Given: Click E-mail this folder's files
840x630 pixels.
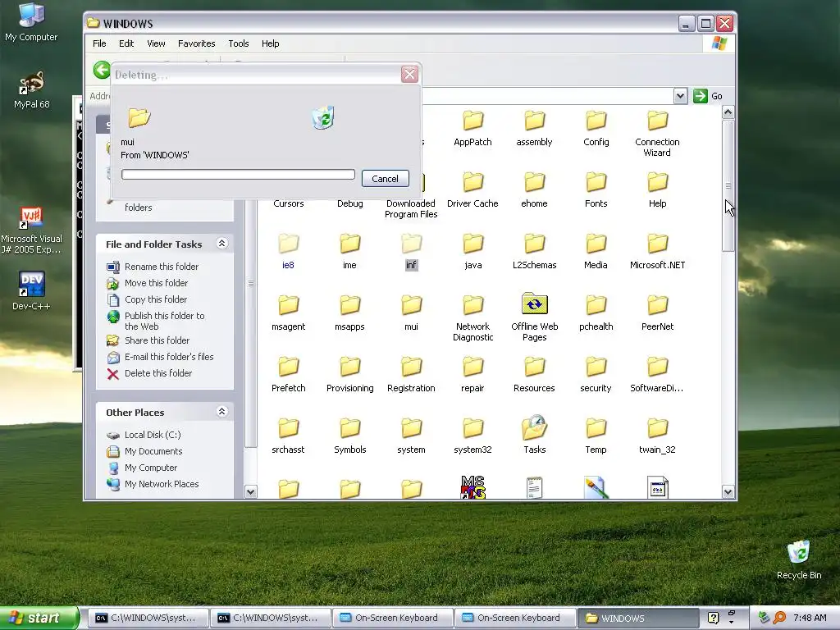Looking at the screenshot, I should pos(169,357).
